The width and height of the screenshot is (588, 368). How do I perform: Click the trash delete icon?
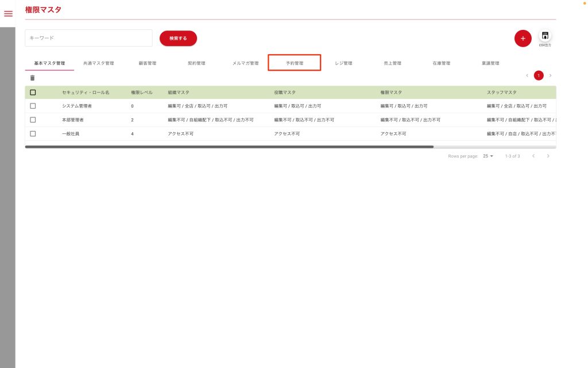[32, 78]
